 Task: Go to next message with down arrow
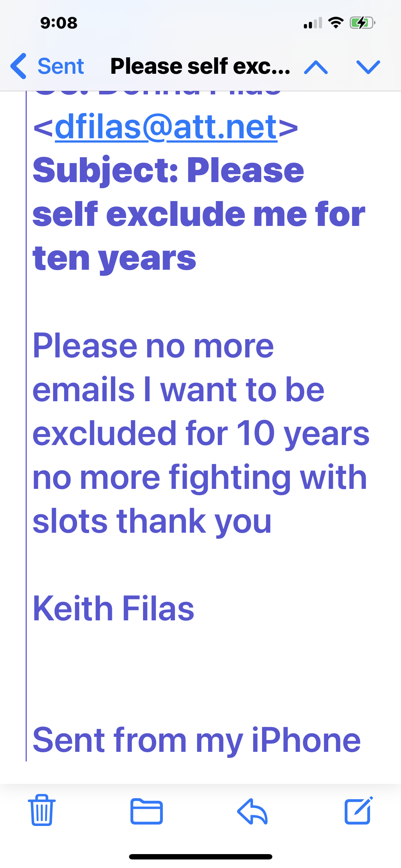click(368, 67)
